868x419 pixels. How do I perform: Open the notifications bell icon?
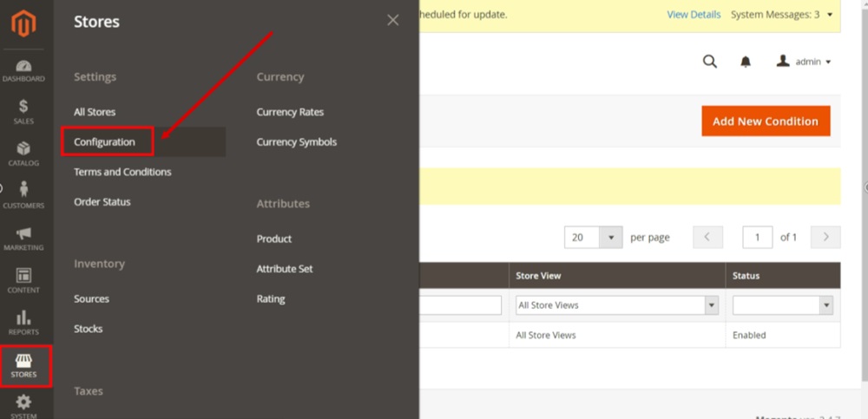pos(745,62)
